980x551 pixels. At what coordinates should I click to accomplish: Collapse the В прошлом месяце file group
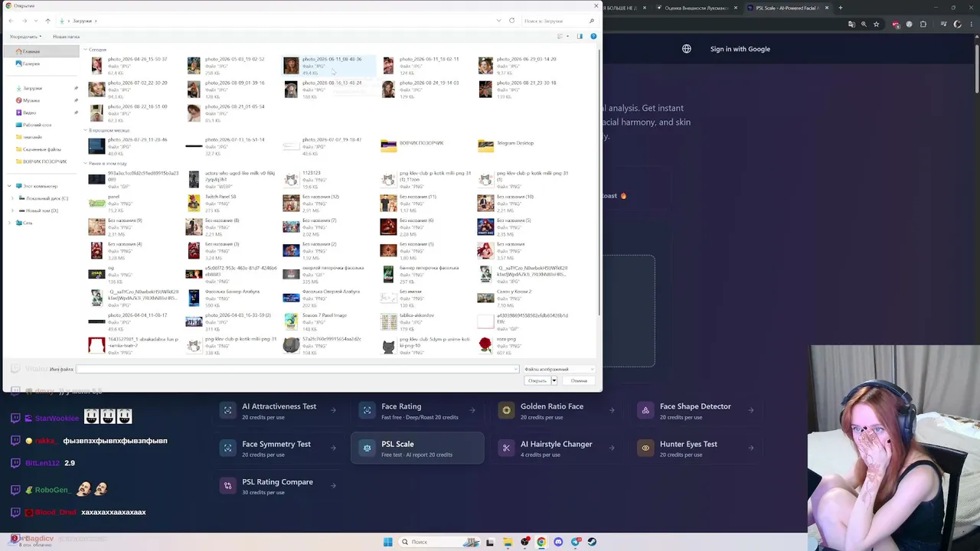click(x=85, y=131)
